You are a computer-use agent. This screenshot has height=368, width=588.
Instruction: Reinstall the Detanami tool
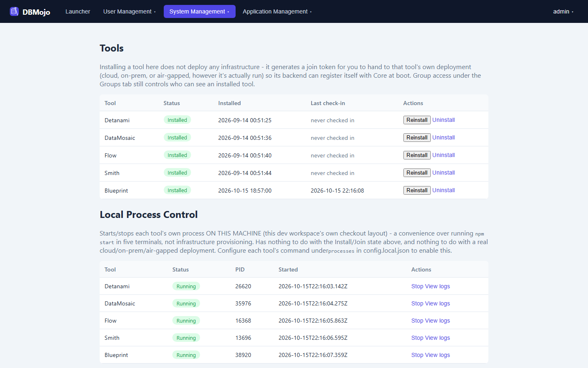coord(417,120)
